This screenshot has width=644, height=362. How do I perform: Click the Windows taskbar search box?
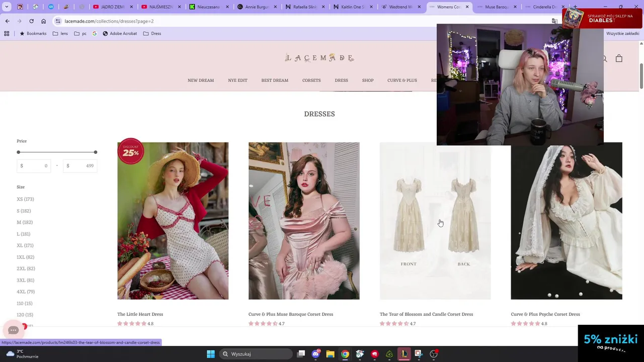tap(256, 354)
